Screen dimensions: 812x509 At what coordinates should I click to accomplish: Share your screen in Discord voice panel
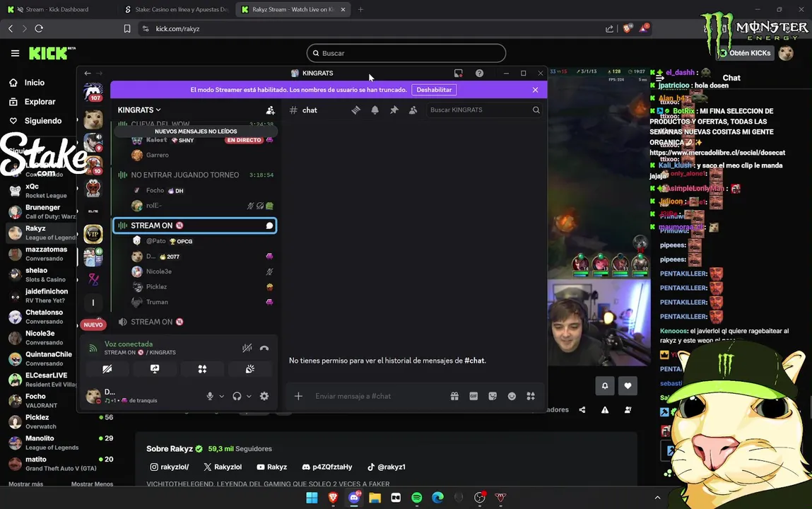pyautogui.click(x=155, y=369)
